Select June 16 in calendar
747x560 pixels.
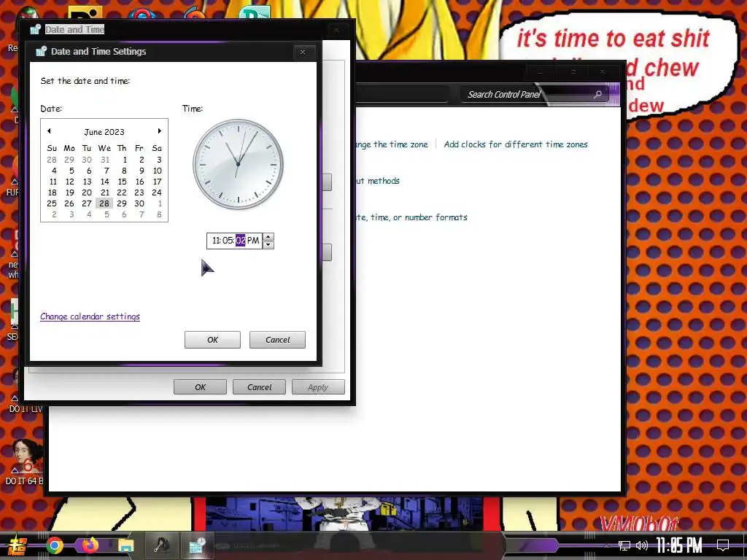pos(139,182)
